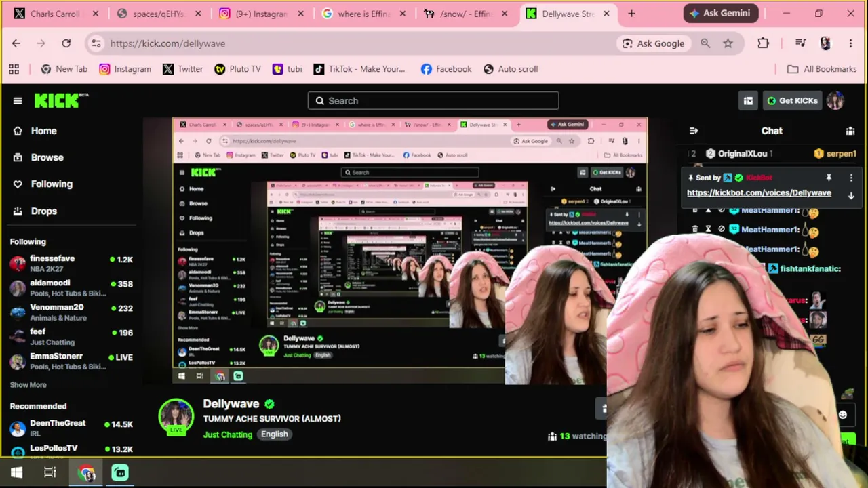Toggle the pin on the KickBot message

pyautogui.click(x=828, y=178)
